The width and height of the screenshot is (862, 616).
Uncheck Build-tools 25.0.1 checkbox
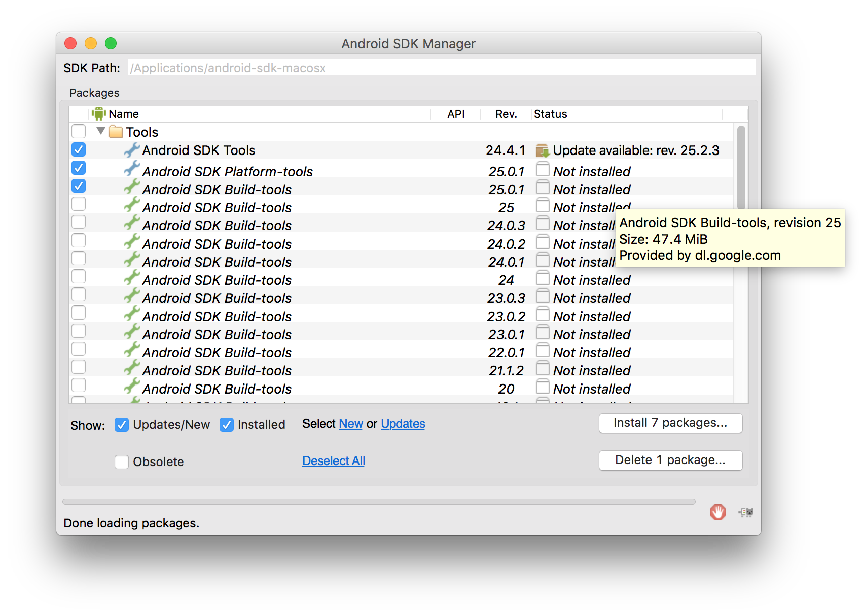(x=79, y=186)
